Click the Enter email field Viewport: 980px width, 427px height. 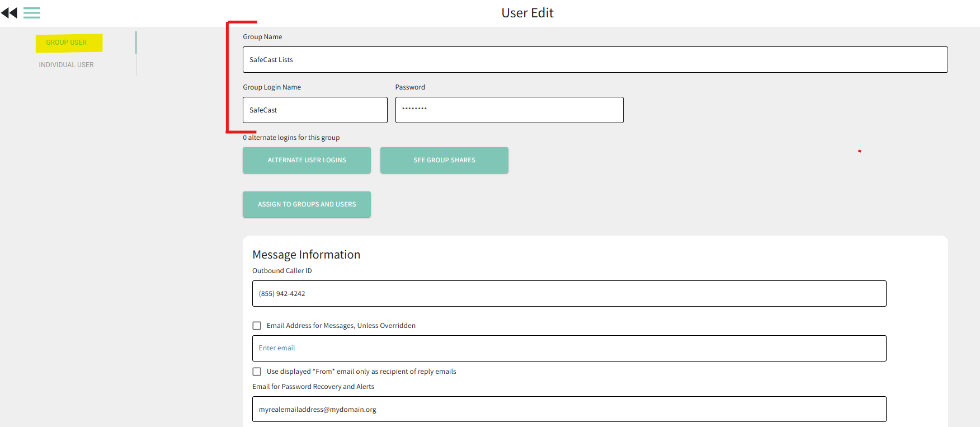[x=569, y=348]
